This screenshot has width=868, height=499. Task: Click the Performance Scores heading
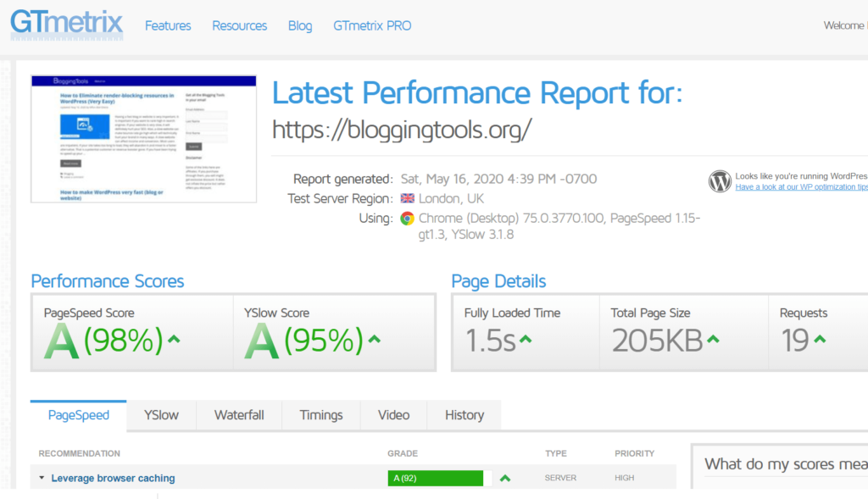[108, 281]
